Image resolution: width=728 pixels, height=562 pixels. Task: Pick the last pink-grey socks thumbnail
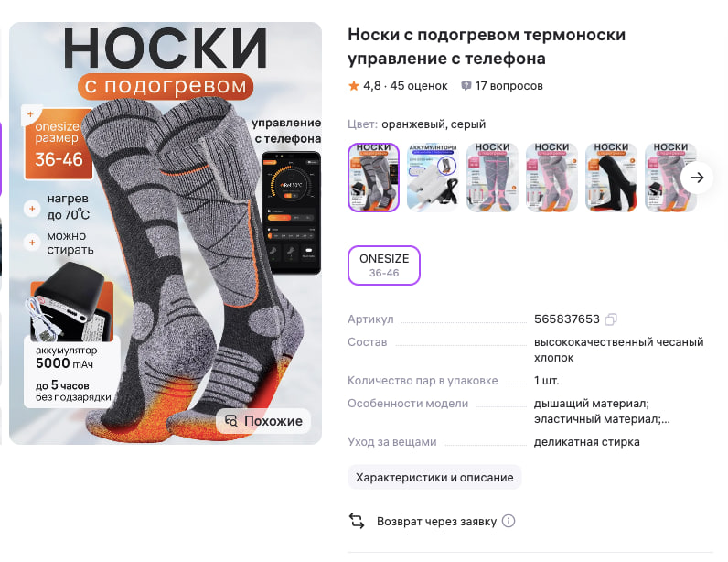tap(670, 178)
